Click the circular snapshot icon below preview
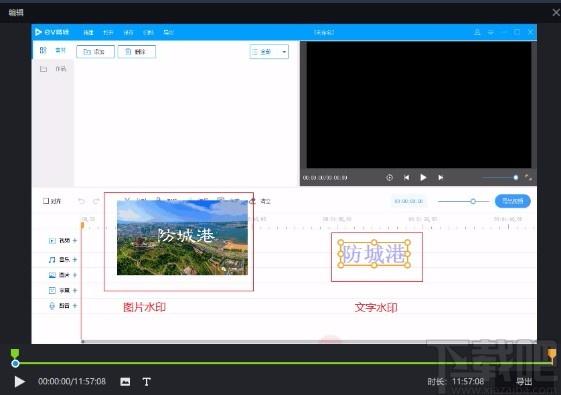561x395 pixels. coord(389,177)
